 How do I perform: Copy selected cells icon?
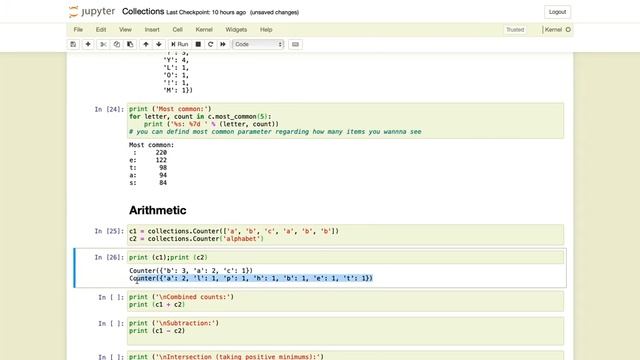[x=117, y=44]
